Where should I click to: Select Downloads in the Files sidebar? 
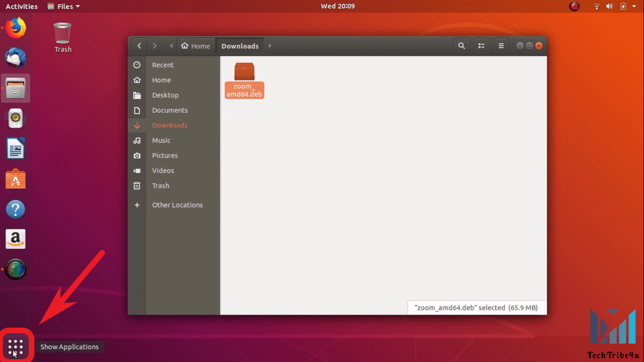point(173,125)
